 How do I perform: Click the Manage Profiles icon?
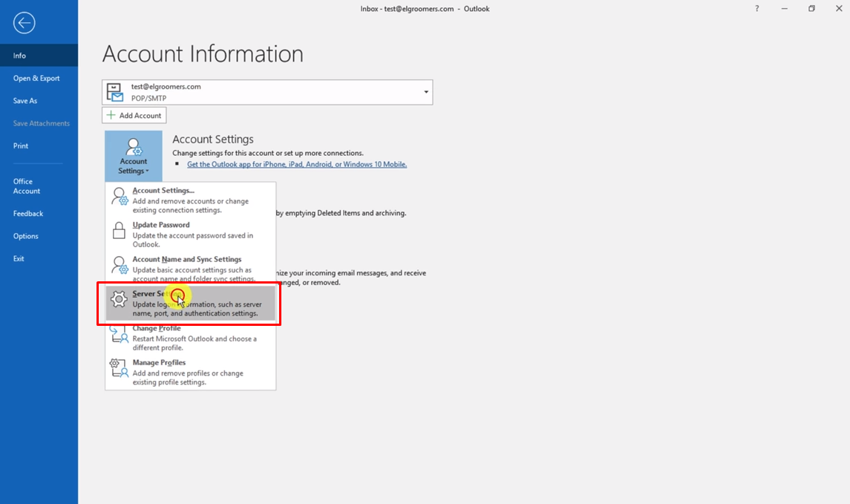[120, 368]
